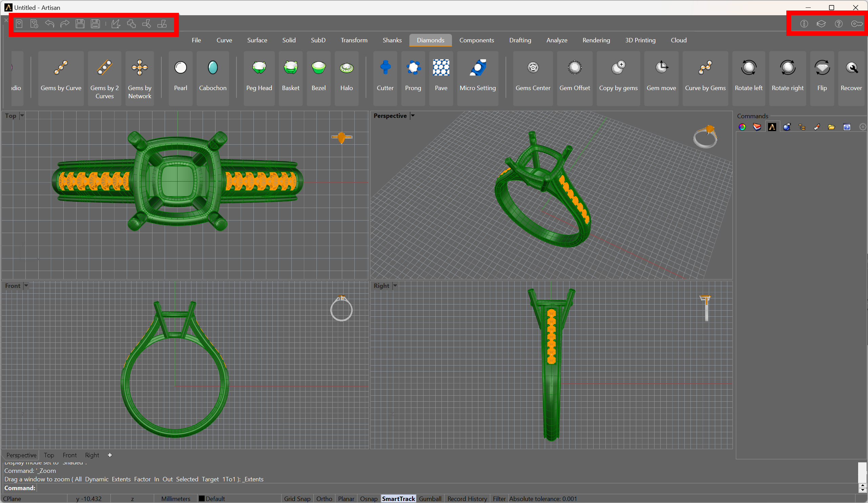Open the layers panel icon in Commands
868x503 pixels.
(x=757, y=127)
